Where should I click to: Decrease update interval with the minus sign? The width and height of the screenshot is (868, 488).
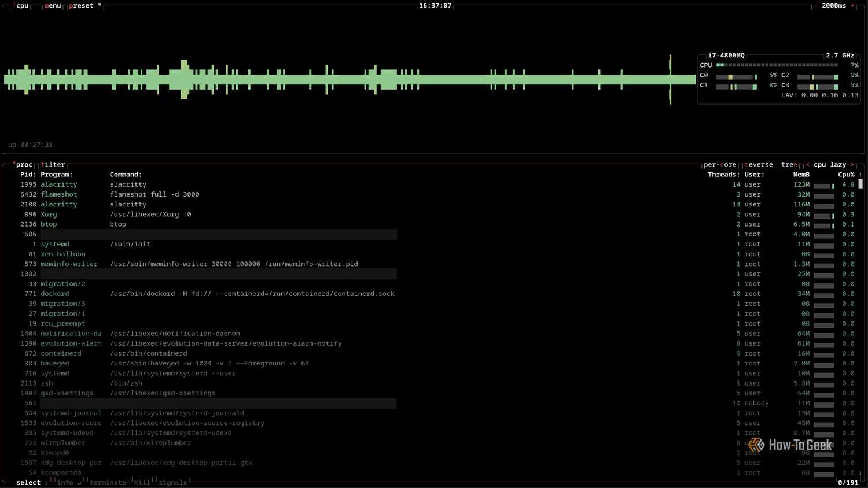click(x=816, y=6)
